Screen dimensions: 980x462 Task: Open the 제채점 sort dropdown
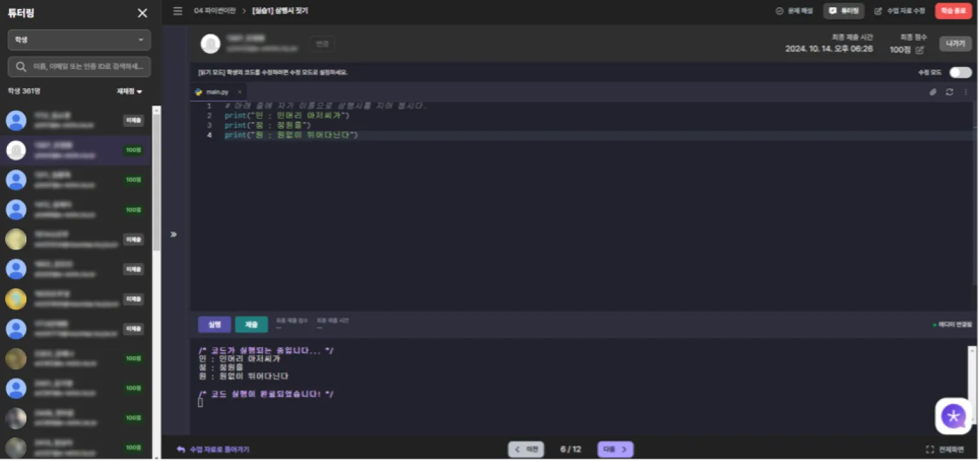click(x=129, y=91)
